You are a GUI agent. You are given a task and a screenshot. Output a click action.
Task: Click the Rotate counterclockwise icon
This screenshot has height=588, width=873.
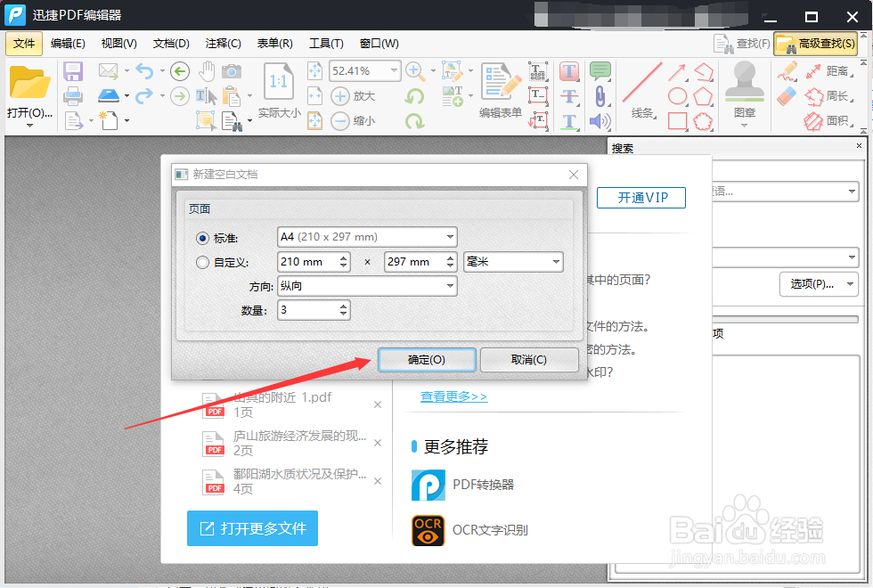[414, 96]
